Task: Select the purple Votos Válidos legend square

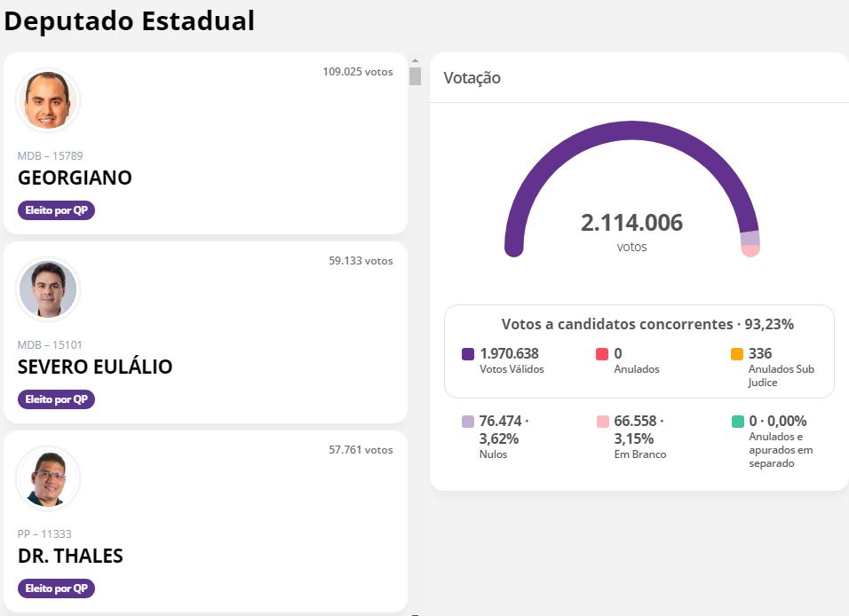Action: [x=468, y=354]
